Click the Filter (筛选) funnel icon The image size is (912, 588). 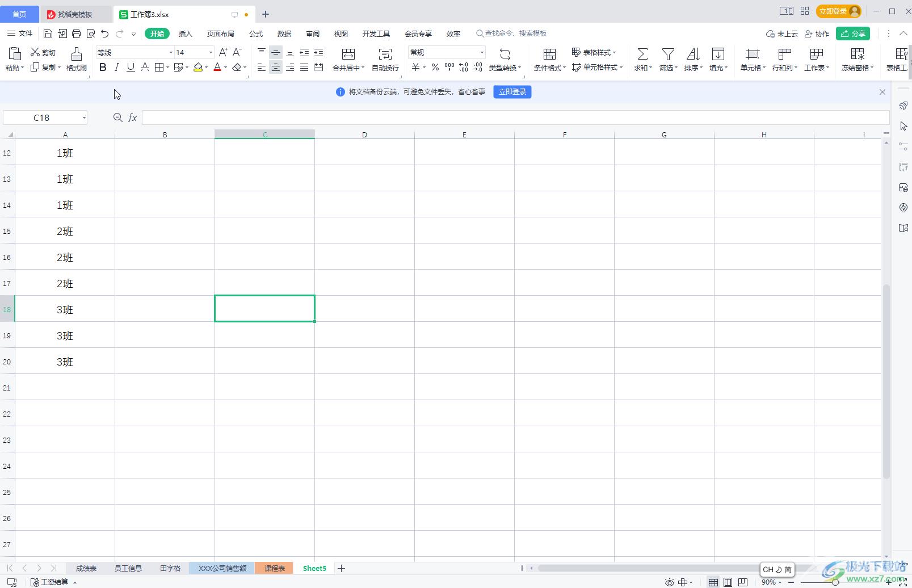tap(668, 54)
